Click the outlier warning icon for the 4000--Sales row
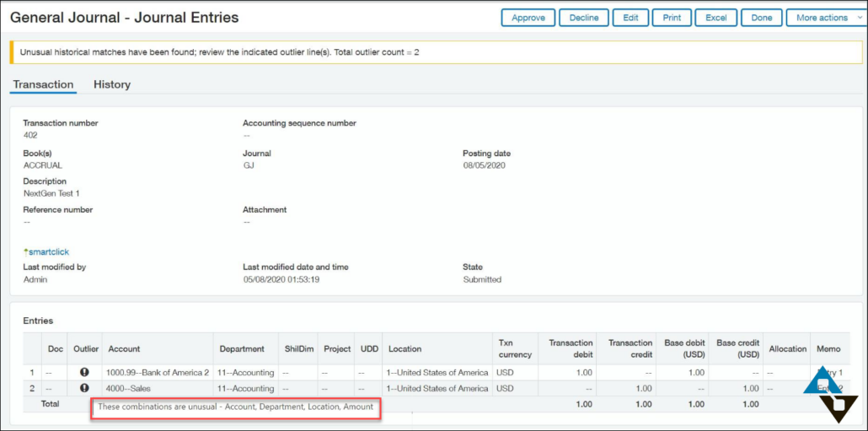 pos(85,388)
